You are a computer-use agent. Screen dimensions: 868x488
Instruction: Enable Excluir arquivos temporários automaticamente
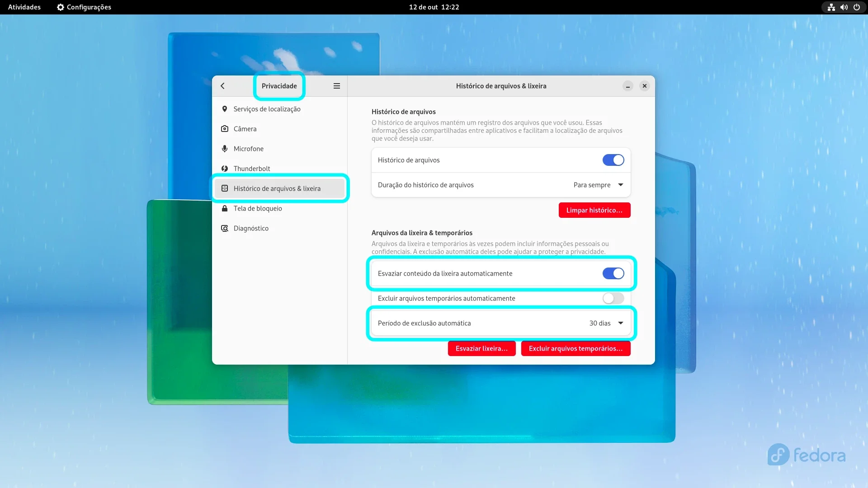point(613,298)
